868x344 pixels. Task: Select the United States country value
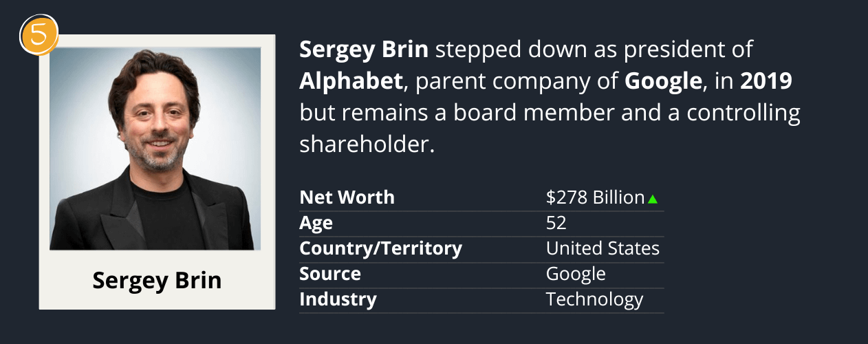click(x=603, y=248)
